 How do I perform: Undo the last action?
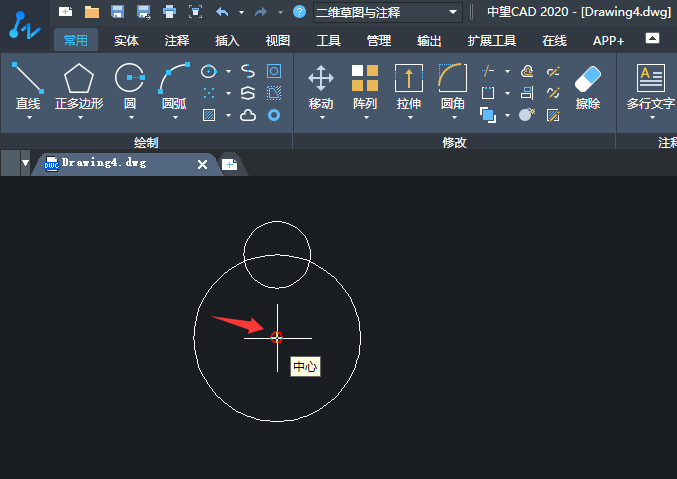coord(222,12)
